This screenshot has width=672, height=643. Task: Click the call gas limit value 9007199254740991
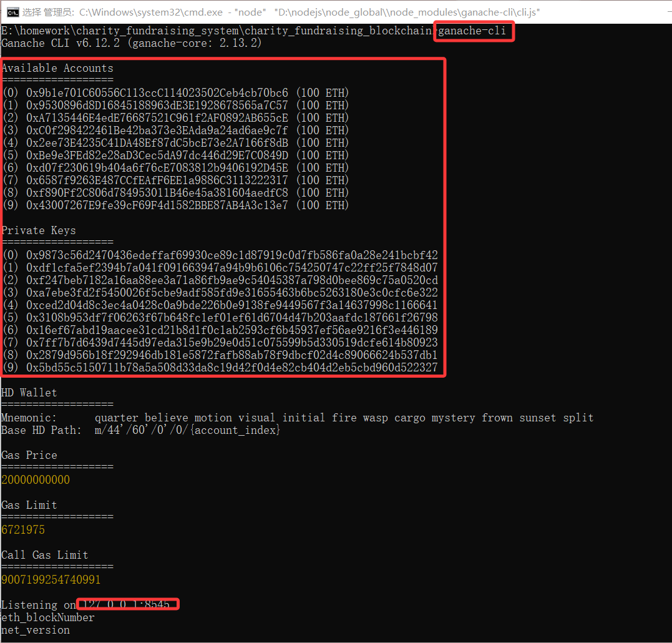tap(51, 580)
